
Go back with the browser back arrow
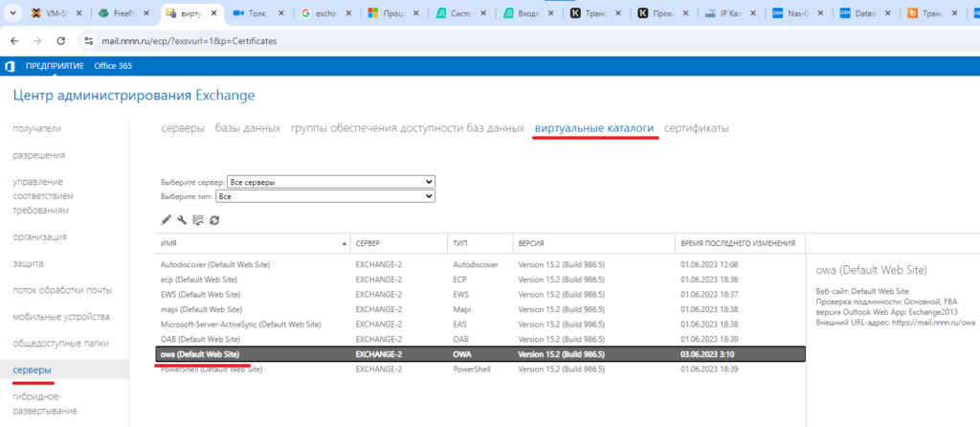pos(14,40)
